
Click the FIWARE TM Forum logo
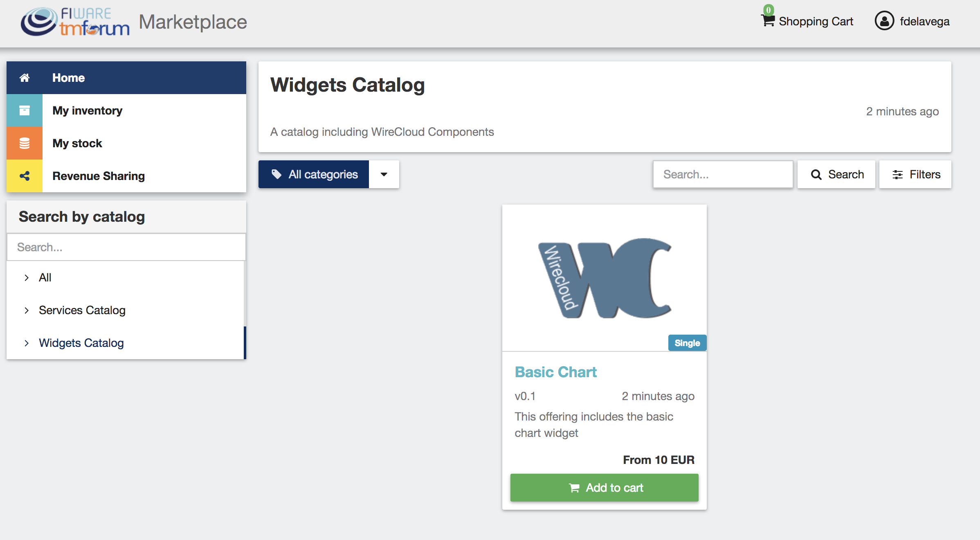point(75,22)
